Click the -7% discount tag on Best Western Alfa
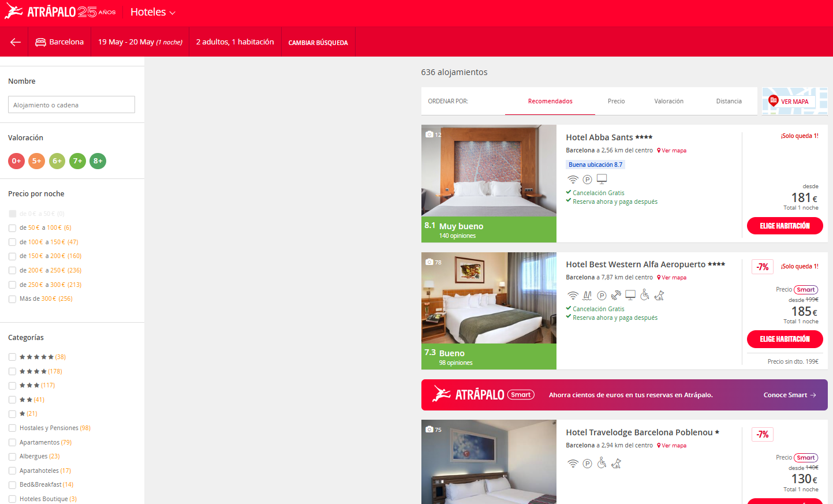Viewport: 833px width, 504px height. pyautogui.click(x=763, y=267)
